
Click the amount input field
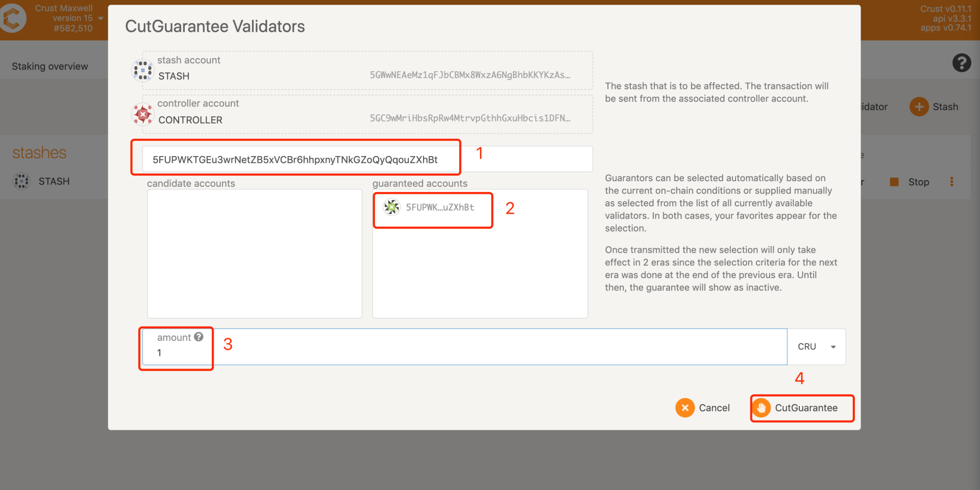464,347
